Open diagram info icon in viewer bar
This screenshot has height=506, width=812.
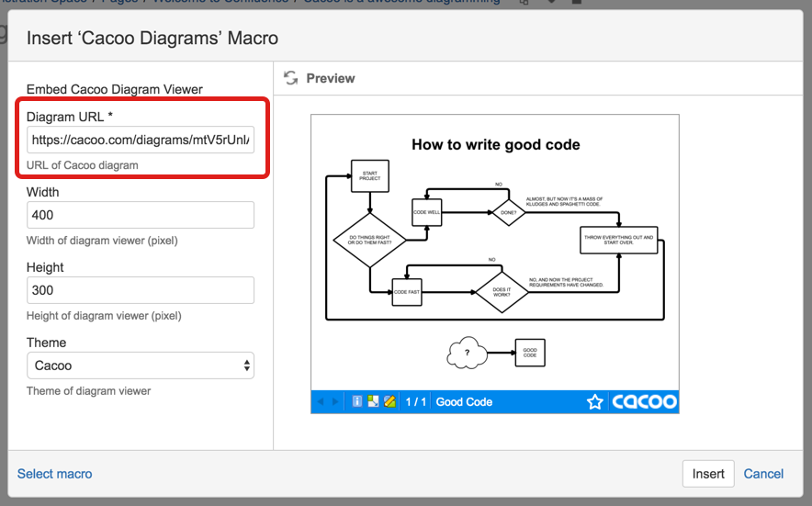click(356, 401)
